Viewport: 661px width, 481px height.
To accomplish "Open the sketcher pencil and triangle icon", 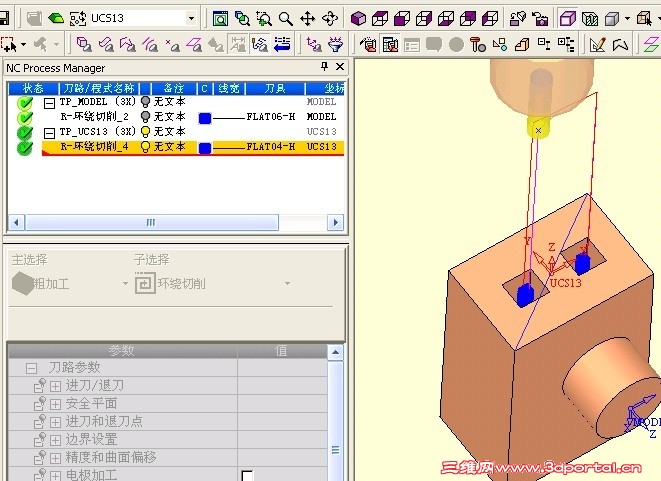I will pyautogui.click(x=597, y=44).
